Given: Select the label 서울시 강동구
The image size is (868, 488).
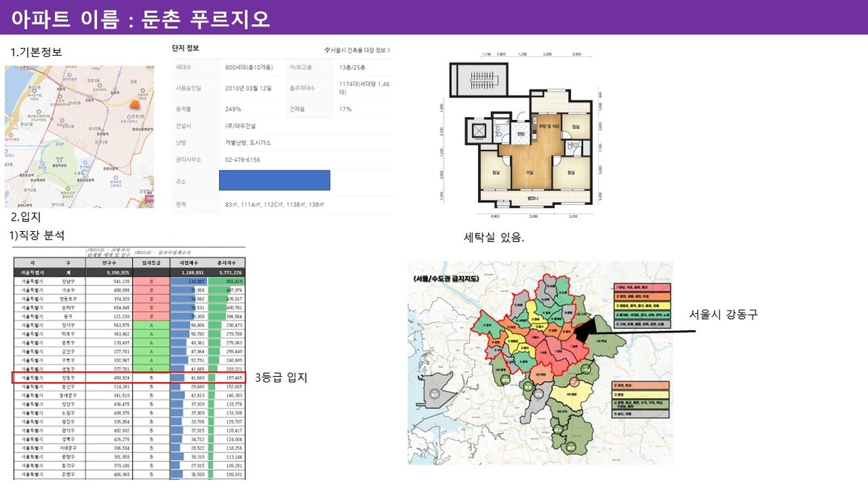Looking at the screenshot, I should click(x=723, y=314).
